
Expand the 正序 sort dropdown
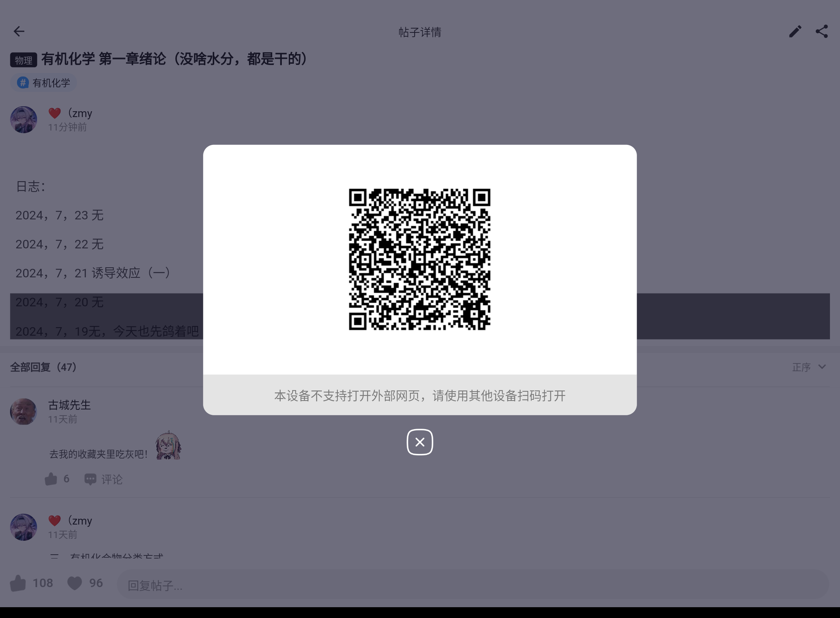pos(809,367)
